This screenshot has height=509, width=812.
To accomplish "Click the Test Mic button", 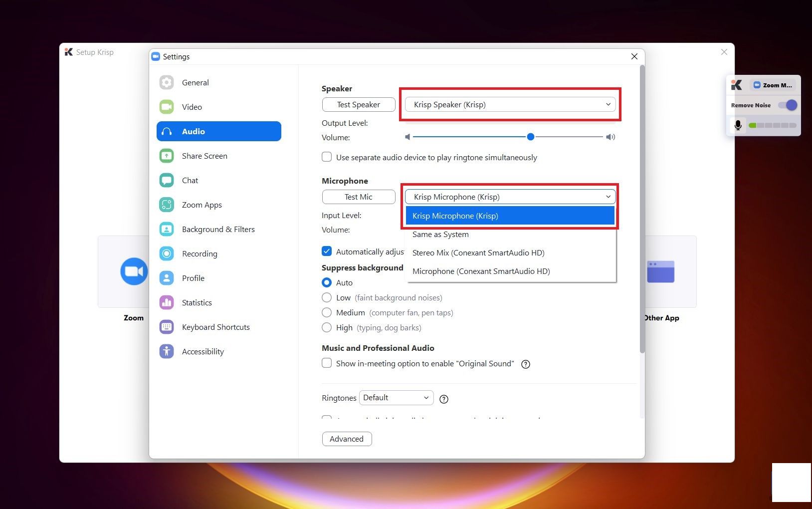I will coord(359,197).
